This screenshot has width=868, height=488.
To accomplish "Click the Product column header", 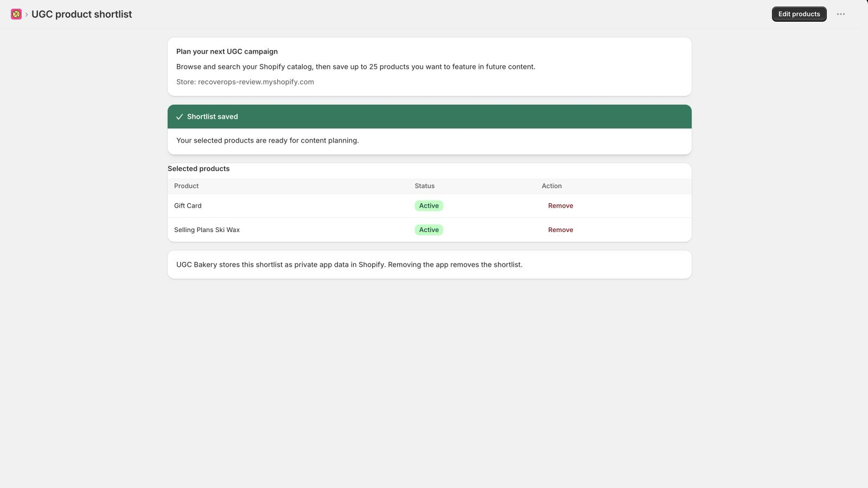I will pos(186,186).
